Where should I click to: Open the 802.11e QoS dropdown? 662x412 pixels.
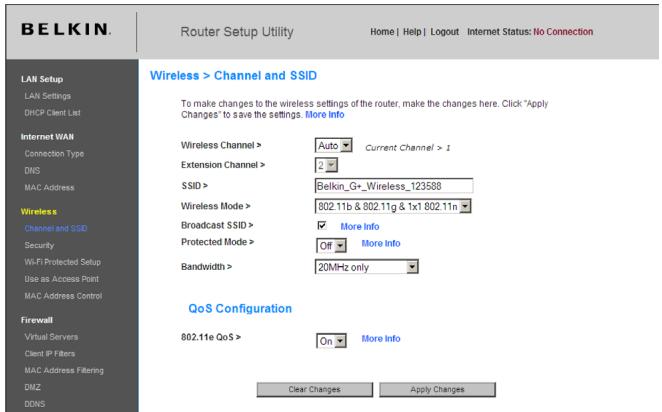331,341
